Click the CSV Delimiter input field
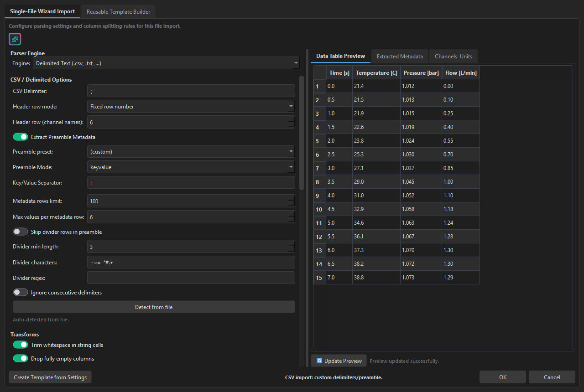This screenshot has width=584, height=392. click(x=191, y=91)
